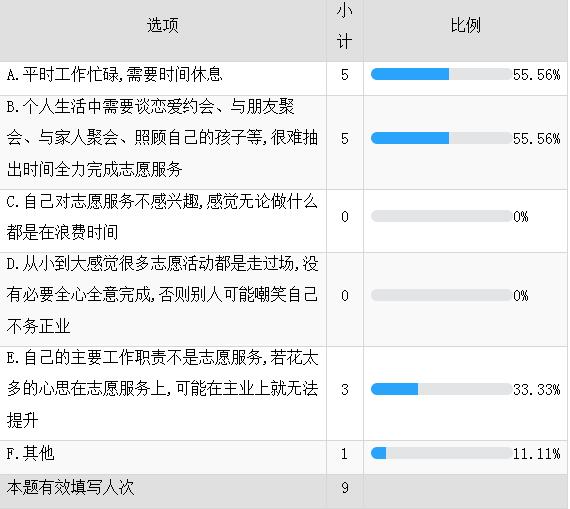Select option A 平时工作忙碌 row text

coord(115,75)
